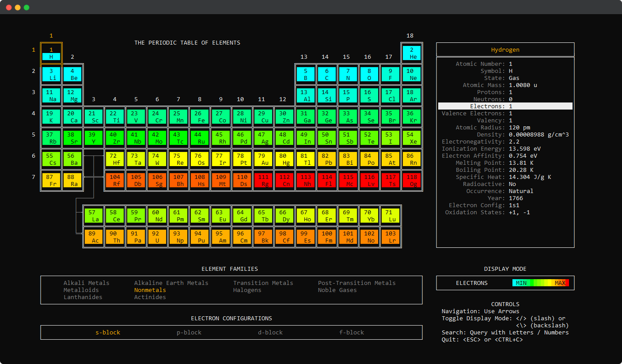622x364 pixels.
Task: Select the Gold (Au) element tile
Action: [x=263, y=159]
